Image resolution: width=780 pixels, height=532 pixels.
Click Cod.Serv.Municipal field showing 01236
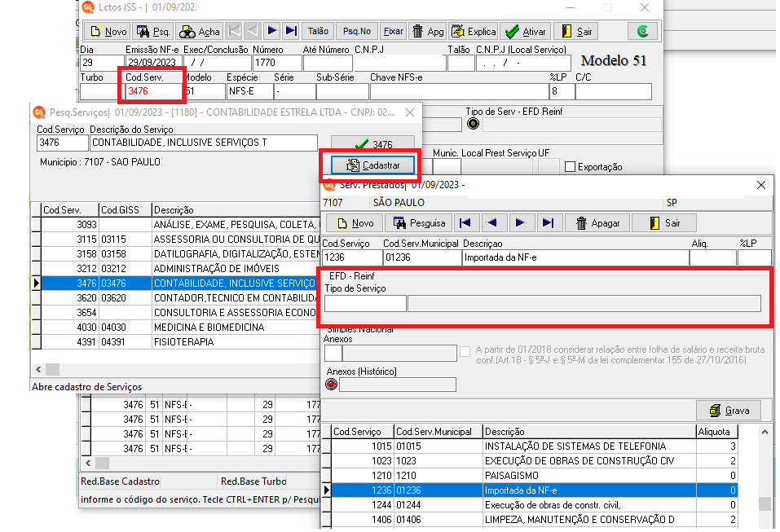(422, 257)
